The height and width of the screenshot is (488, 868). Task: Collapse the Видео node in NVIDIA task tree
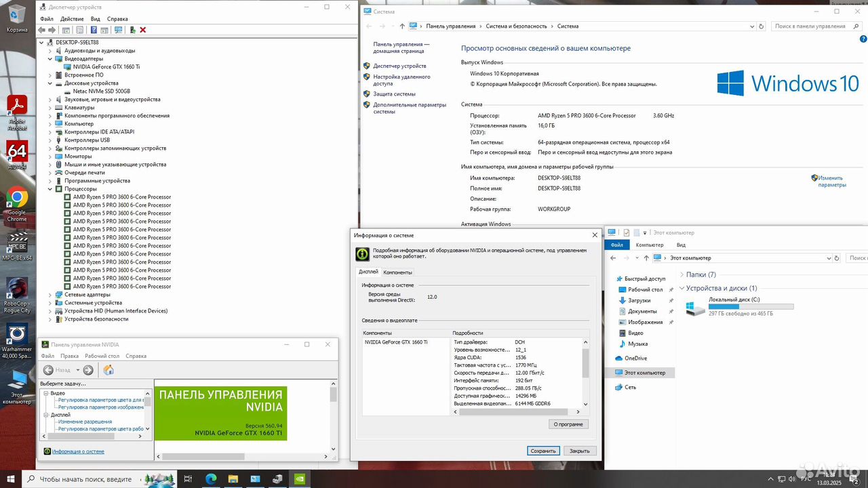pyautogui.click(x=47, y=394)
